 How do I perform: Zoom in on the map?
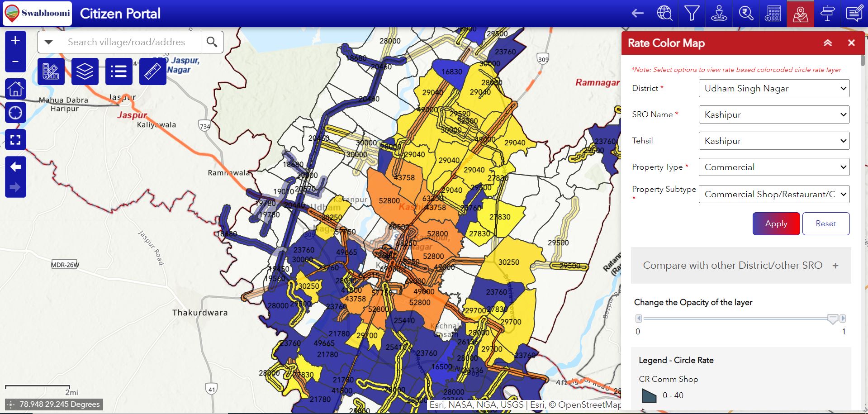(15, 41)
